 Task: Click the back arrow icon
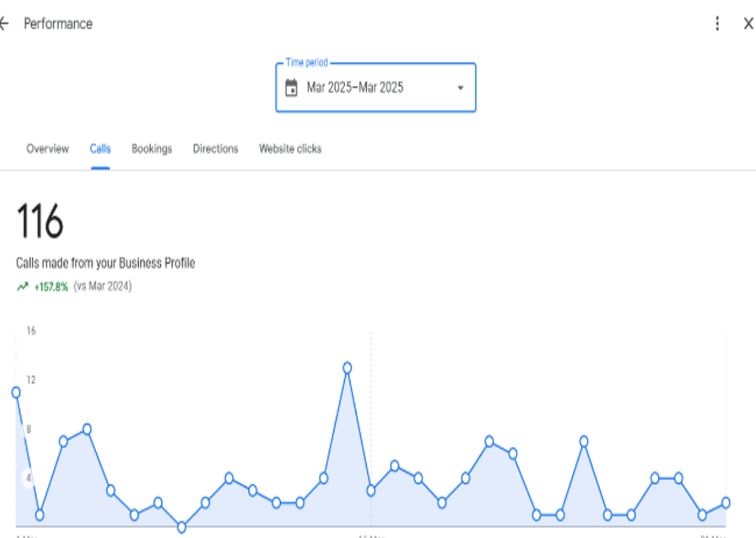point(4,24)
